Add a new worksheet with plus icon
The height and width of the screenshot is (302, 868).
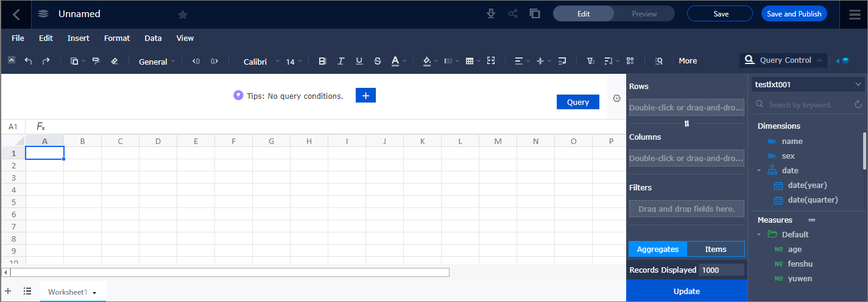8,291
